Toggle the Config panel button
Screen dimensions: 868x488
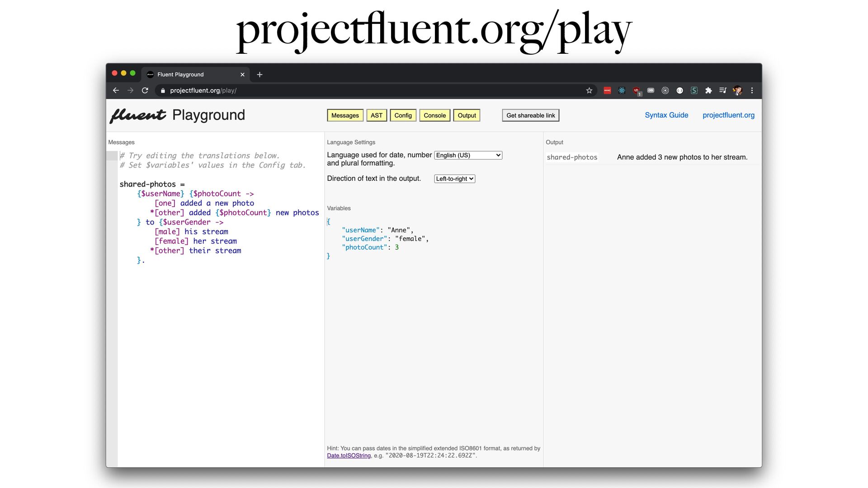point(403,115)
